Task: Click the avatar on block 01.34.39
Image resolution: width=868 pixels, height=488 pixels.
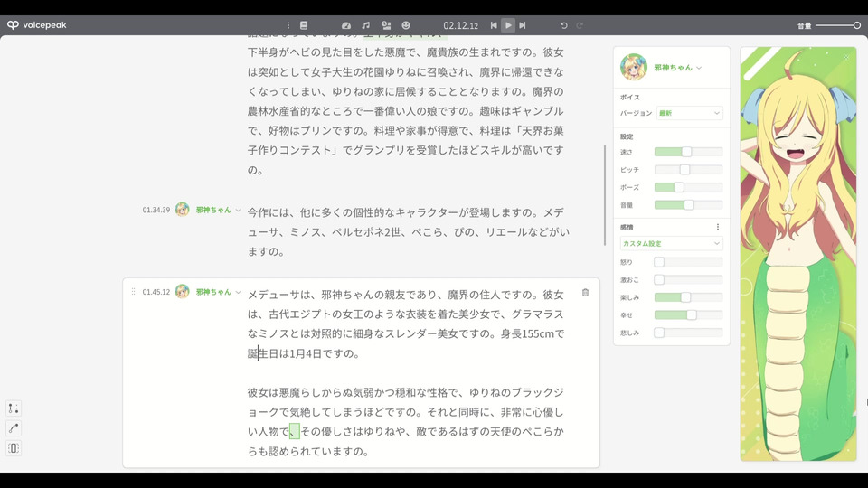Action: (x=182, y=210)
